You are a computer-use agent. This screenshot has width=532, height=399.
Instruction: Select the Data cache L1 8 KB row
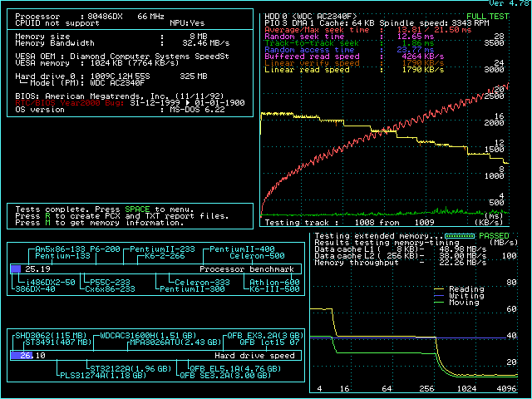401,249
